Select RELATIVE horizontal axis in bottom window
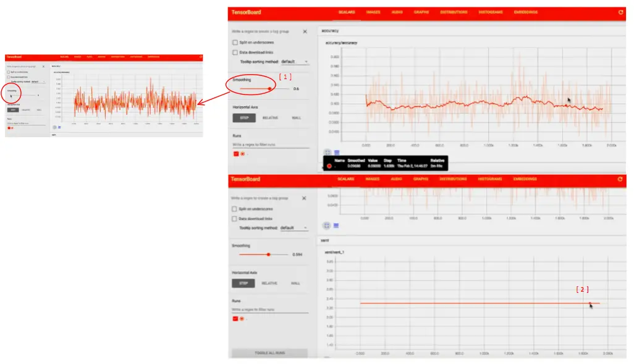Screen dimensions: 634x364 (269, 283)
